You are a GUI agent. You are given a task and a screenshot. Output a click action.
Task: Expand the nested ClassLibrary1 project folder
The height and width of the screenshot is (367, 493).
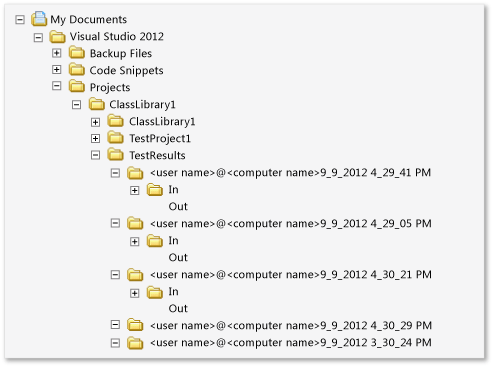tap(95, 122)
